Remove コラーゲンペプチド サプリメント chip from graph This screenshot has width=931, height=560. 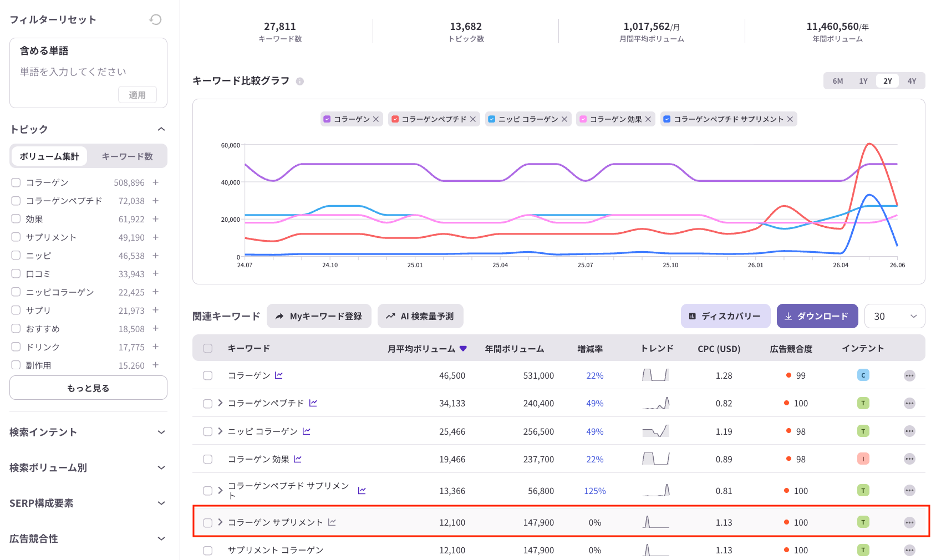click(790, 119)
